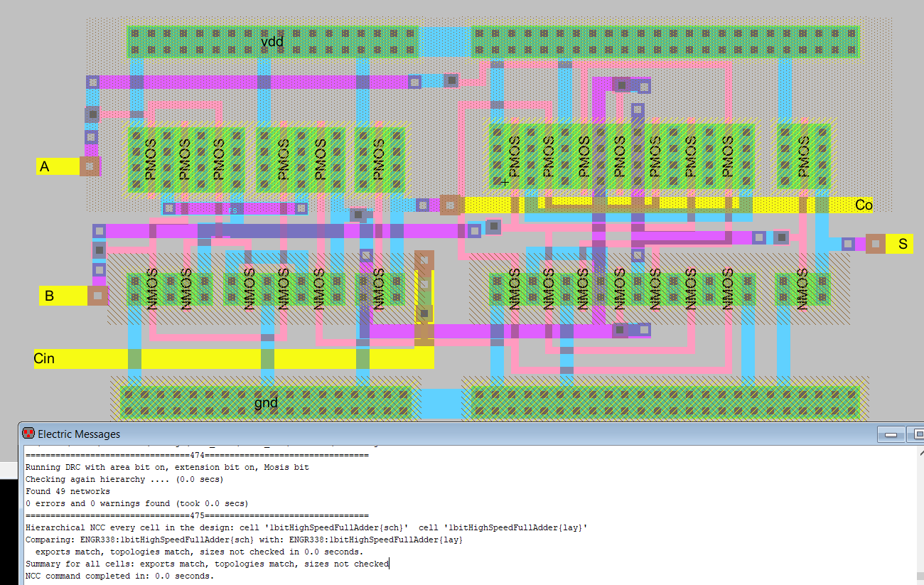
Task: Select the gnd ground rail label
Action: (x=265, y=404)
